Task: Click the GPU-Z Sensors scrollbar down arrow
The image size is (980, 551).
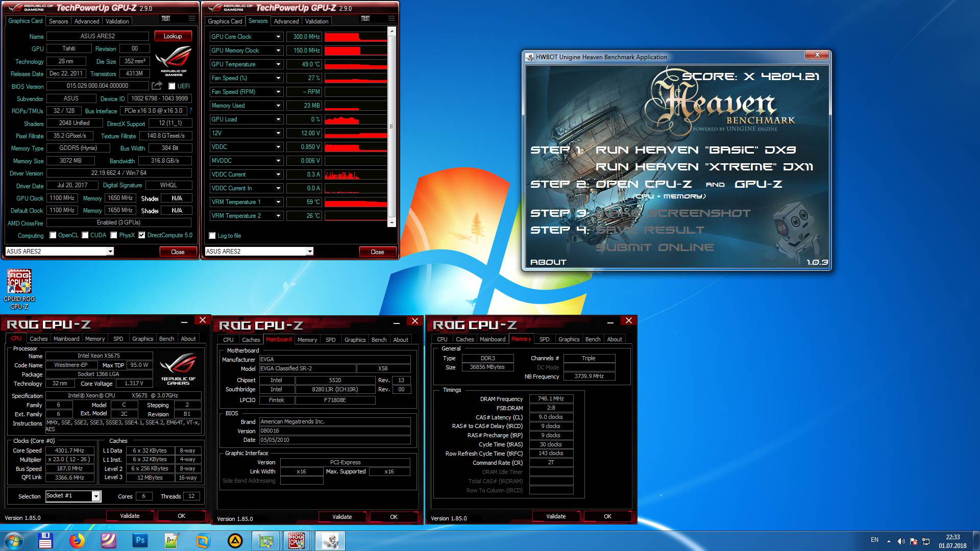Action: 391,223
